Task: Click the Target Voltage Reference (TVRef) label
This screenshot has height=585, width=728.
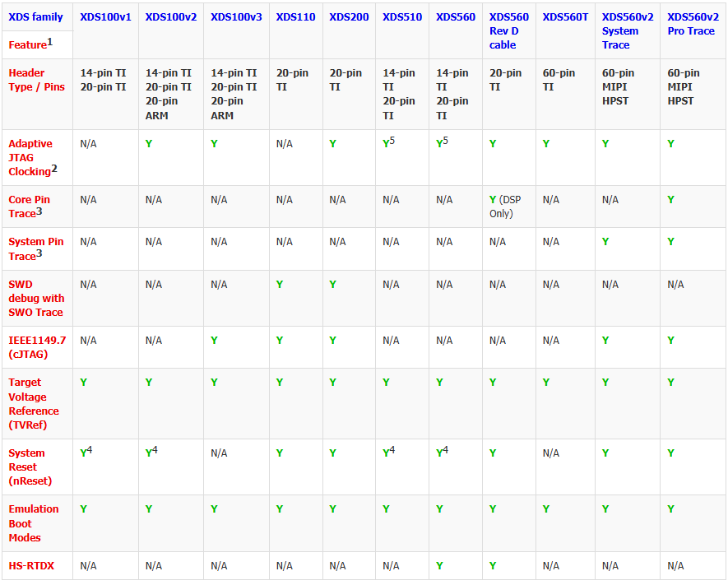Action: pyautogui.click(x=34, y=403)
